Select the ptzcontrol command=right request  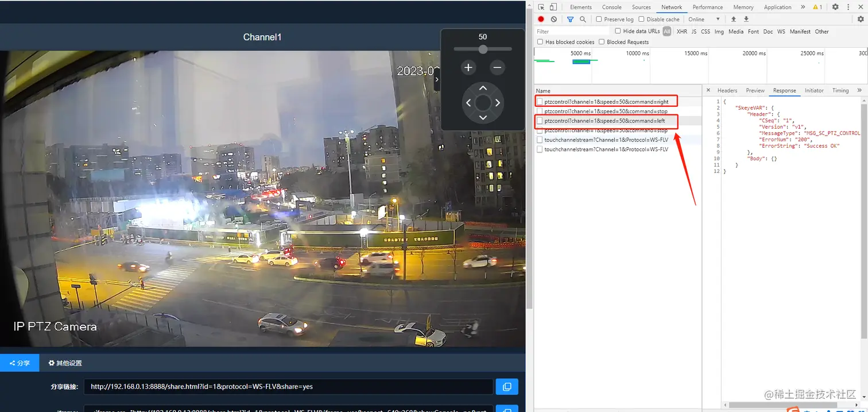tap(618, 102)
